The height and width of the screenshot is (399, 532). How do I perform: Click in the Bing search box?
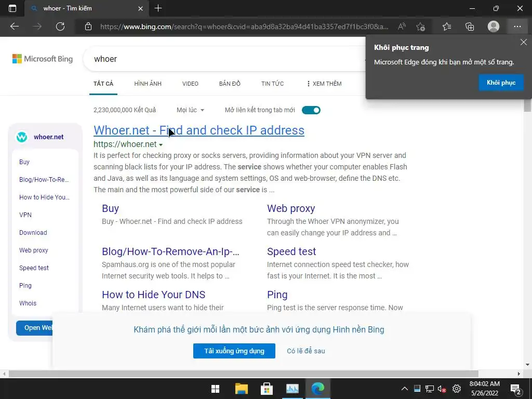[x=224, y=59]
